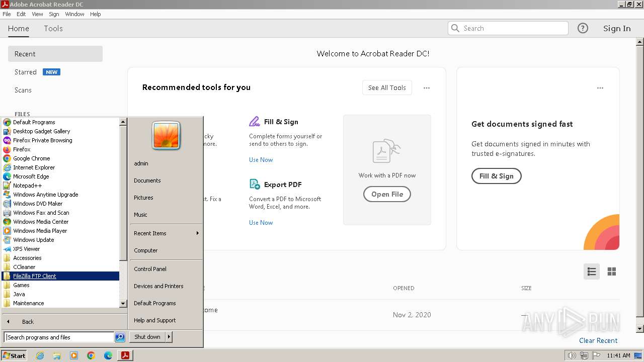Launch Firefox from the programs list
This screenshot has width=644, height=362.
point(22,149)
